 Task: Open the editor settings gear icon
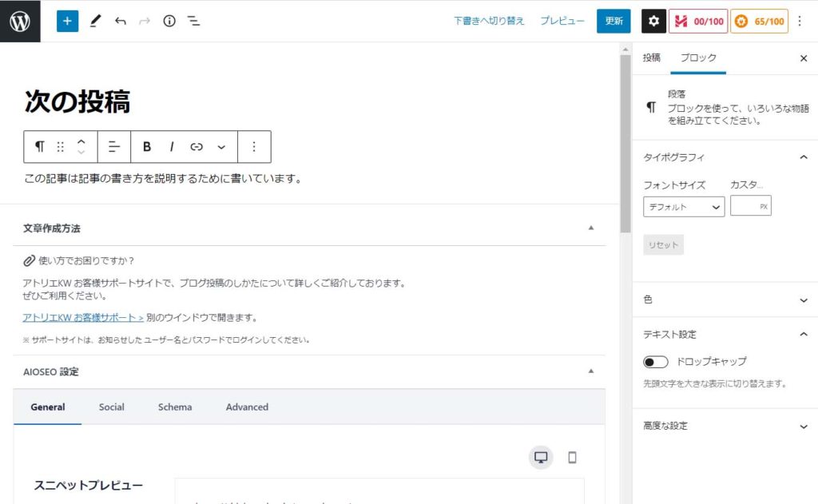[653, 21]
